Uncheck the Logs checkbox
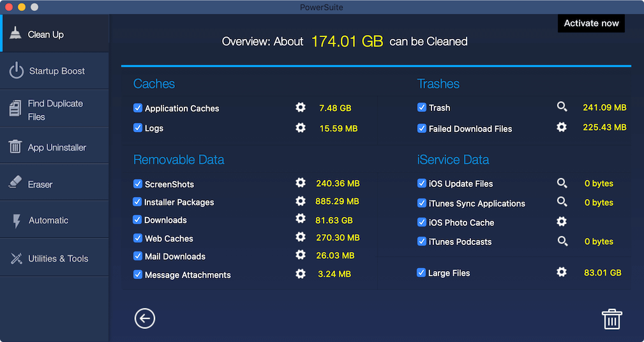The image size is (644, 342). [138, 128]
